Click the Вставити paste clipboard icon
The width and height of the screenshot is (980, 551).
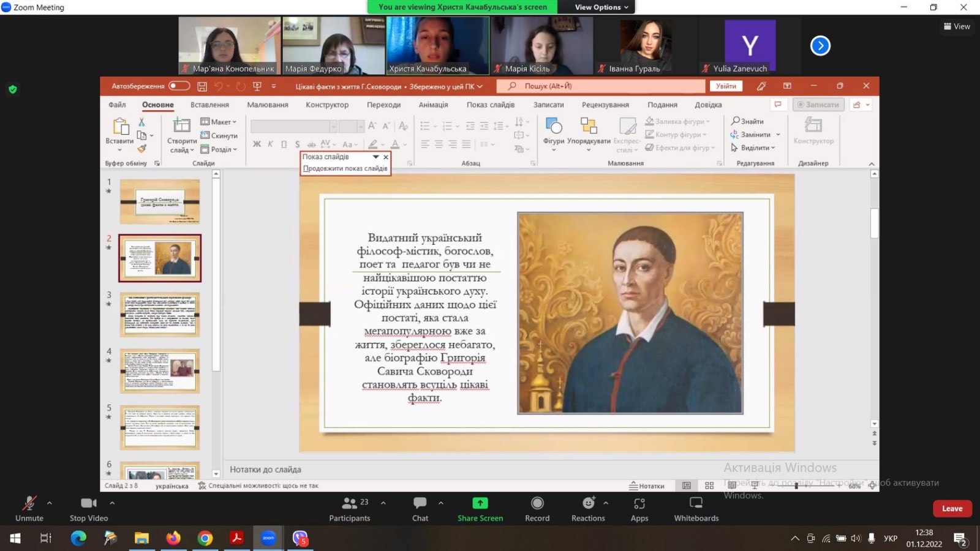click(x=120, y=126)
